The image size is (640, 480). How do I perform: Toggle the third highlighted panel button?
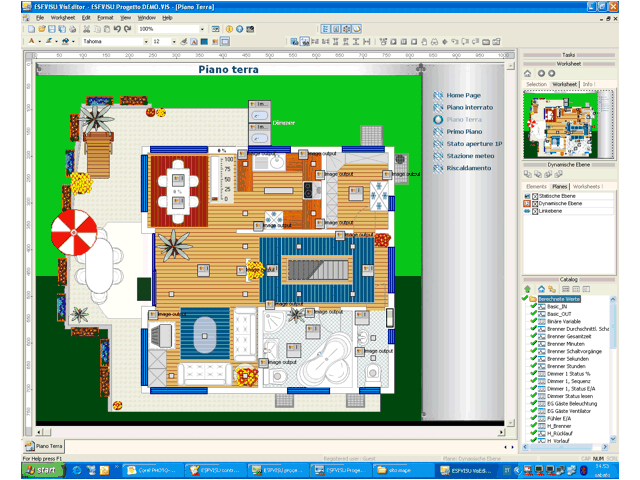347,29
